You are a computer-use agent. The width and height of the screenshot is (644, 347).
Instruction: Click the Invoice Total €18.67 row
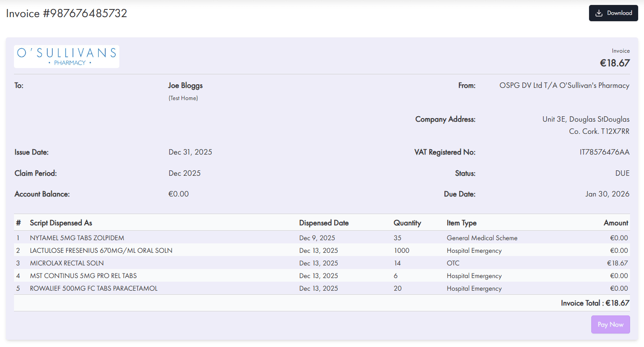pos(594,303)
